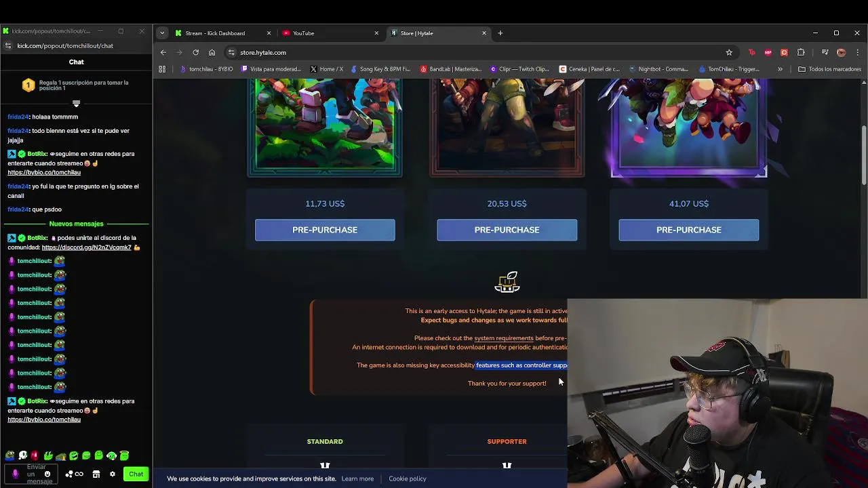This screenshot has width=868, height=488.
Task: Reload the Hytale store page
Action: (x=195, y=52)
